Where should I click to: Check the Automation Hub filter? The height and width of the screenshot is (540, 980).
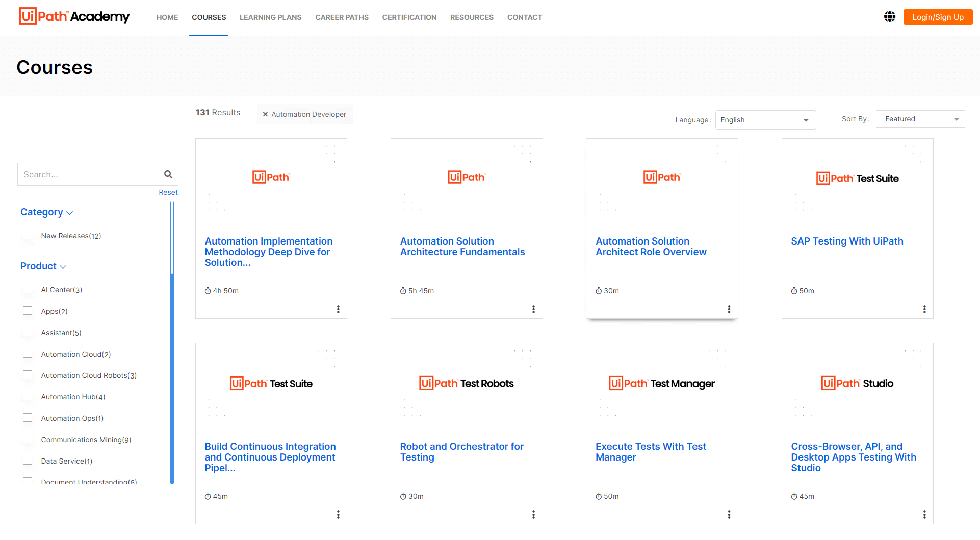pyautogui.click(x=28, y=396)
